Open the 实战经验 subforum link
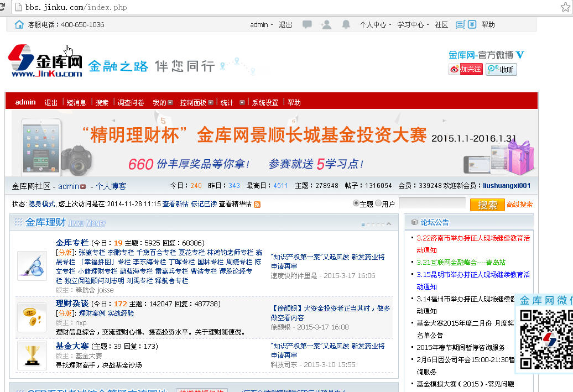 click(121, 313)
